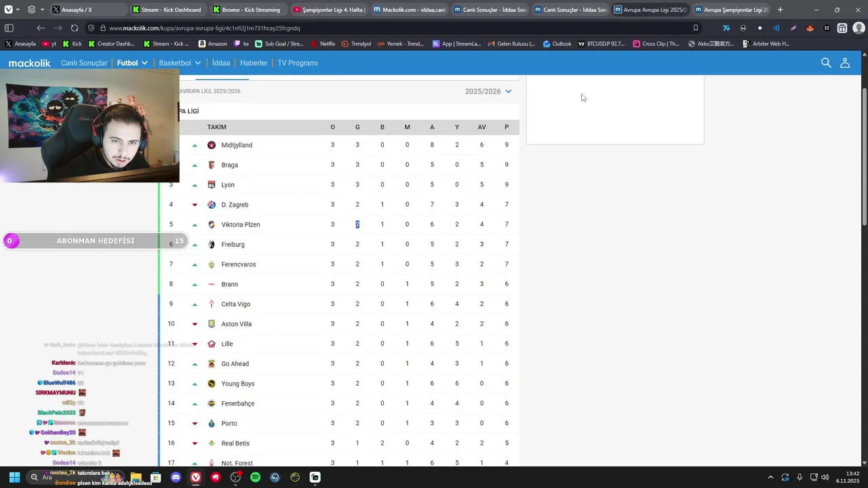The height and width of the screenshot is (488, 868).
Task: Switch to the Avrupa Şampiyonlar Ligi tab
Action: pyautogui.click(x=730, y=9)
